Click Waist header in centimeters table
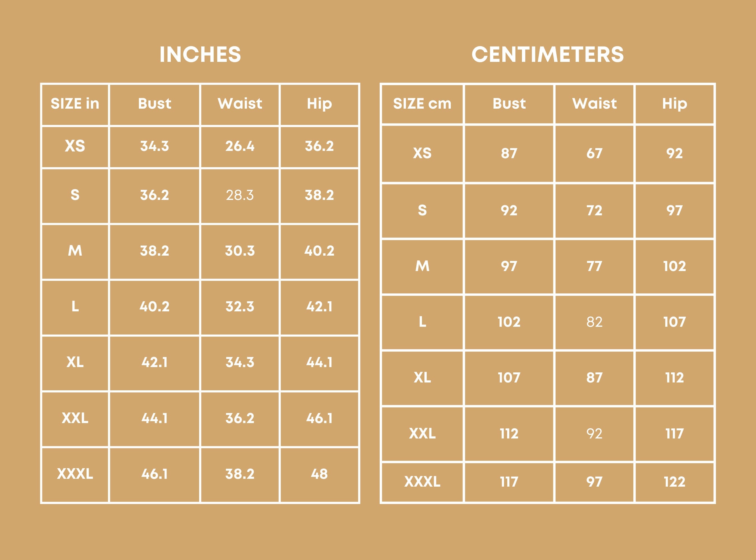The height and width of the screenshot is (560, 756). pyautogui.click(x=594, y=104)
